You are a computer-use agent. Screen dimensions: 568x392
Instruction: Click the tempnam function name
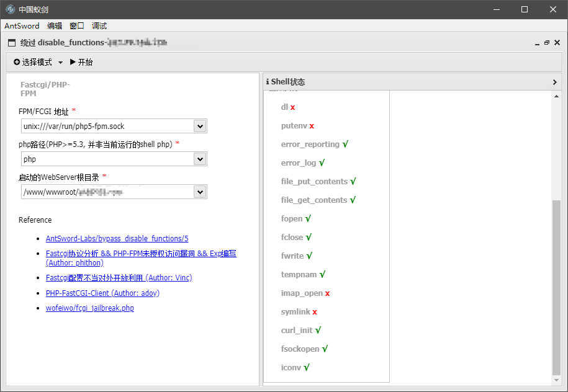tap(299, 274)
